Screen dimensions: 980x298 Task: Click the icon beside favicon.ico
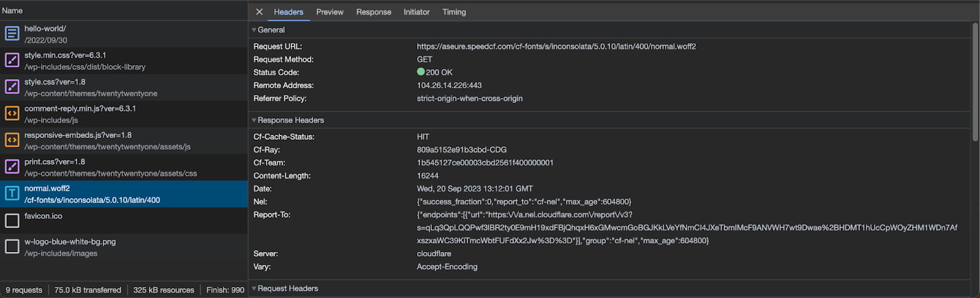12,221
